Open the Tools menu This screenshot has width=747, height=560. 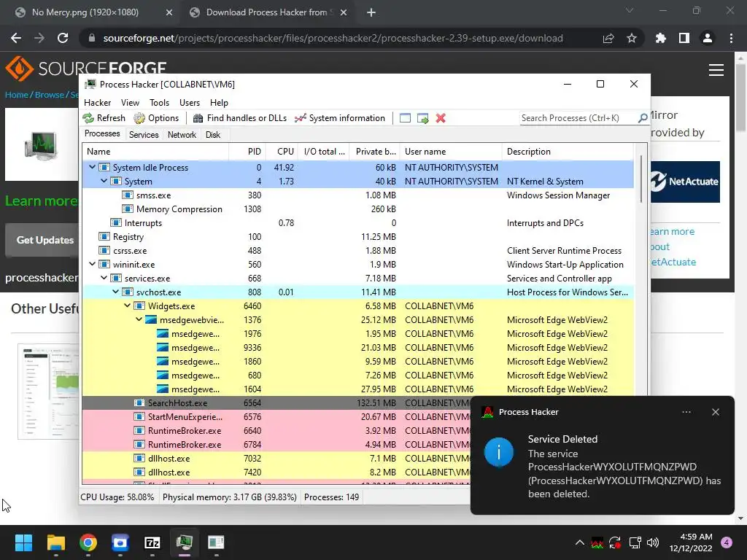click(159, 102)
